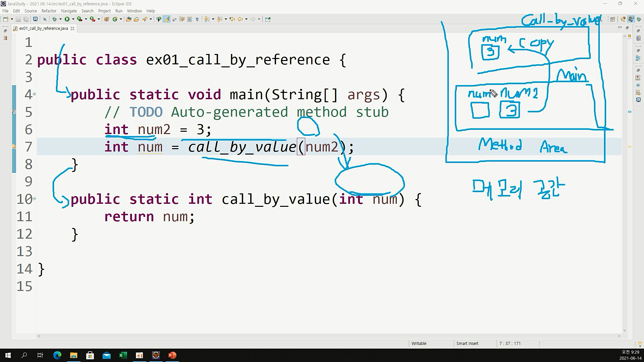The image size is (644, 362).
Task: Open the Javadoc @ view icon
Action: pyautogui.click(x=638, y=85)
